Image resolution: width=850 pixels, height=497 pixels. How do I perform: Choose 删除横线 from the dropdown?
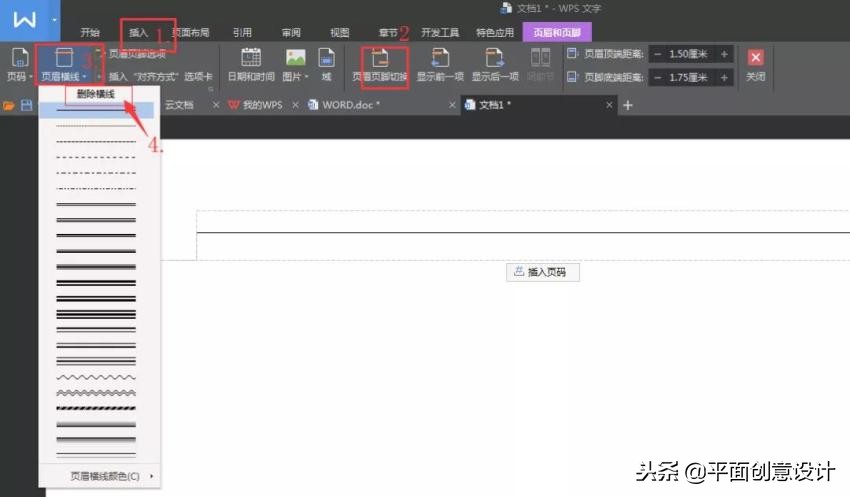click(x=96, y=94)
